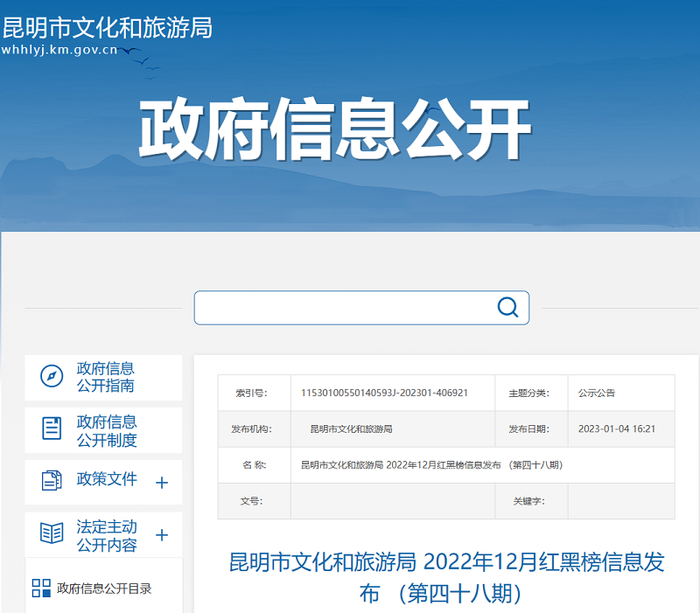Expand the 政策文件 plus sign
700x613 pixels.
(x=162, y=483)
